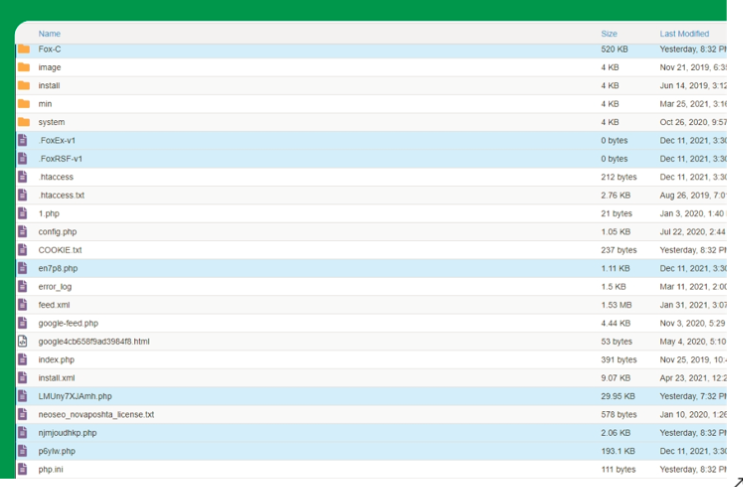Select the COOKIE.txt file name

(x=60, y=250)
